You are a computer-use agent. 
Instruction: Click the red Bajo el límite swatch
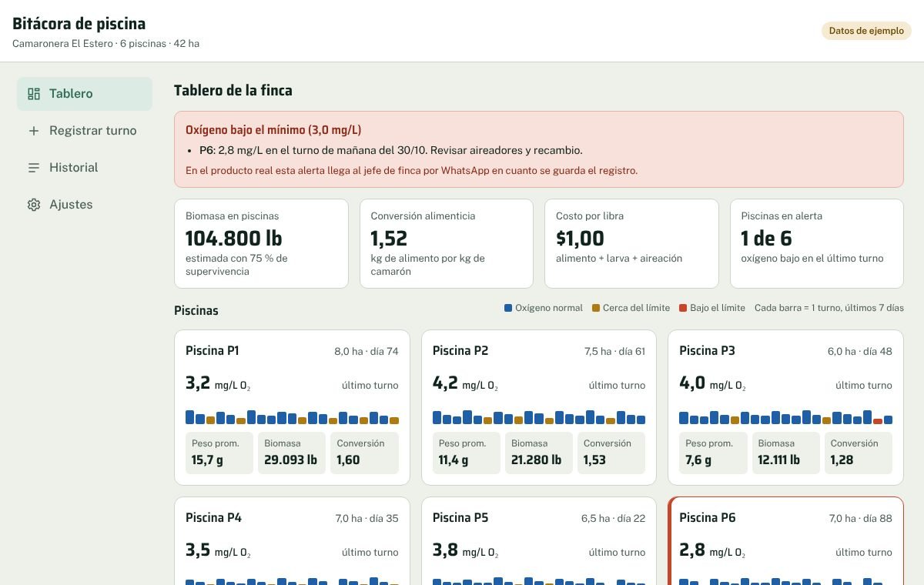point(683,308)
